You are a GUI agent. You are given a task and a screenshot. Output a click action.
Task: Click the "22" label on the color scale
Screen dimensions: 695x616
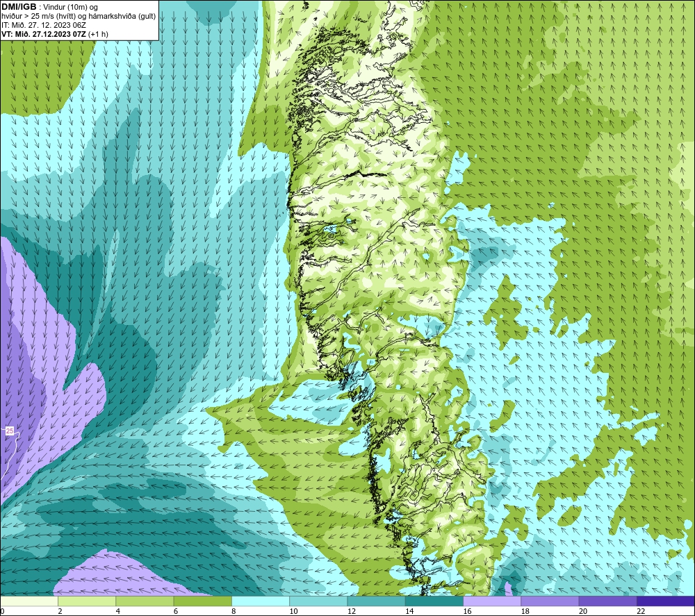click(x=641, y=611)
